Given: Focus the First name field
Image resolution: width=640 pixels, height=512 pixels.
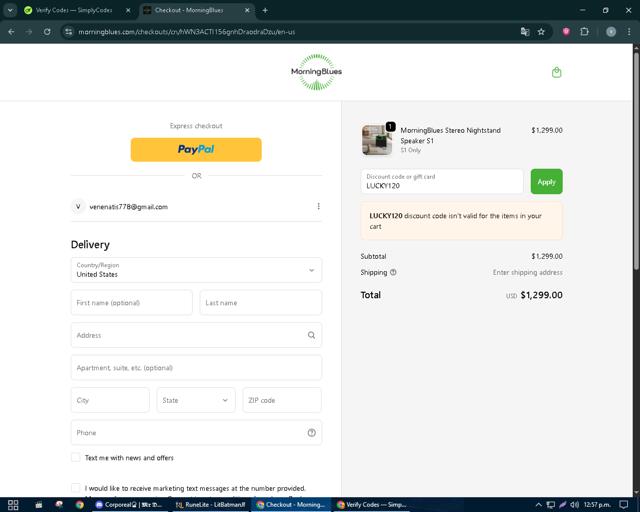Looking at the screenshot, I should click(131, 303).
